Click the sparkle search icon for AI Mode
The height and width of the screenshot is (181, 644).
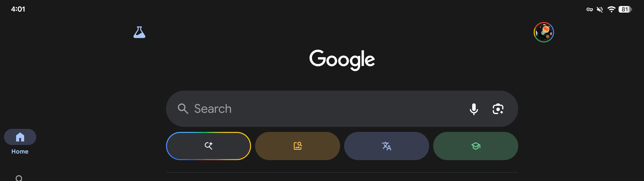(x=209, y=146)
